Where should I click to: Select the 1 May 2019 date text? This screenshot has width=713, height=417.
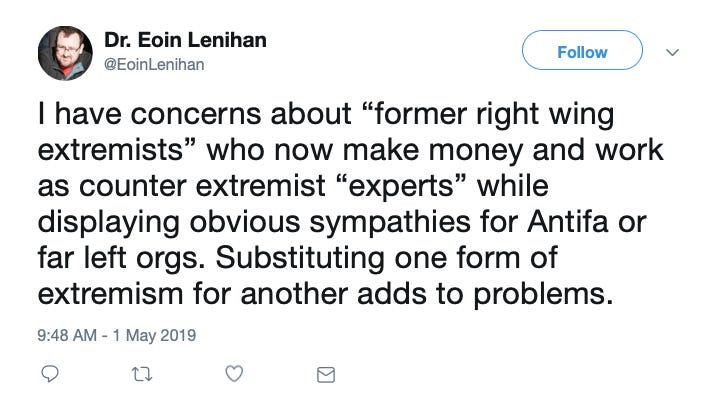(154, 336)
